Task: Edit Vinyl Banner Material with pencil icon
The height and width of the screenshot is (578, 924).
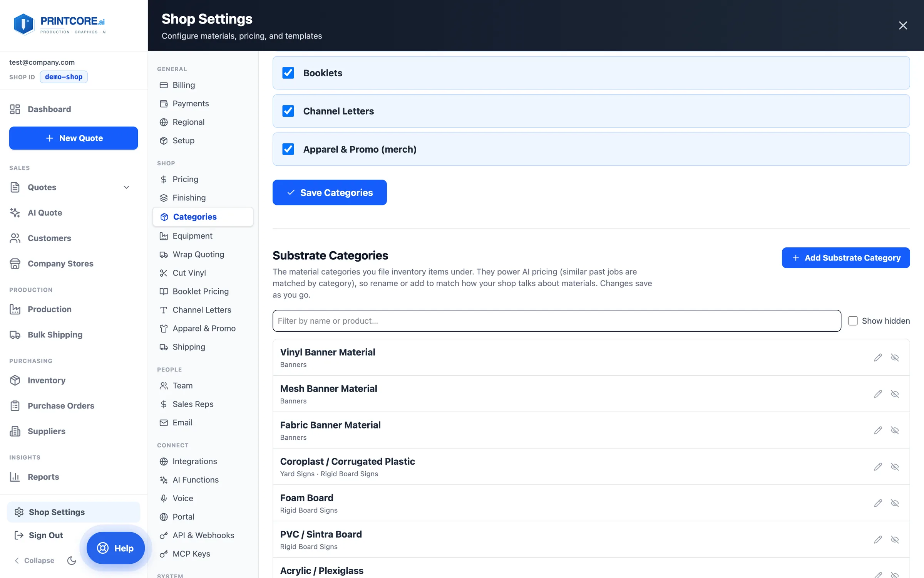Action: [x=878, y=358]
